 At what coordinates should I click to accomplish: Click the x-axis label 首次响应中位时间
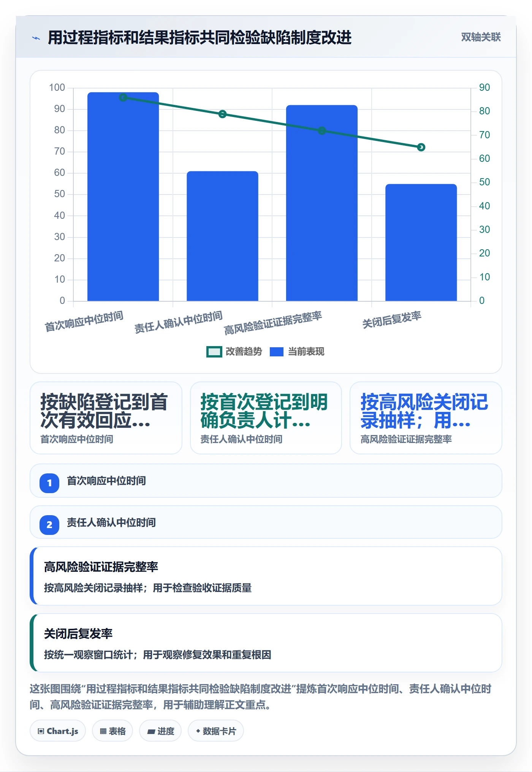pos(84,321)
